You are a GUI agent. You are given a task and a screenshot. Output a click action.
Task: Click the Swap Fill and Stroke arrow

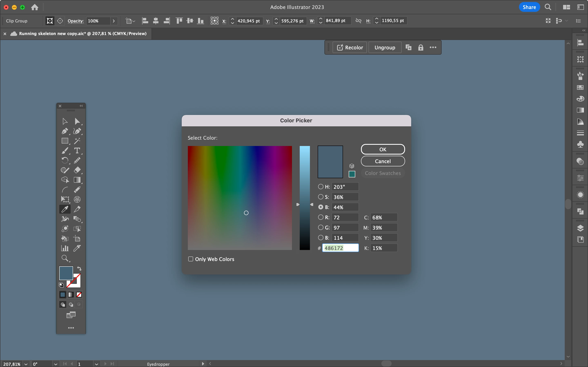click(79, 269)
